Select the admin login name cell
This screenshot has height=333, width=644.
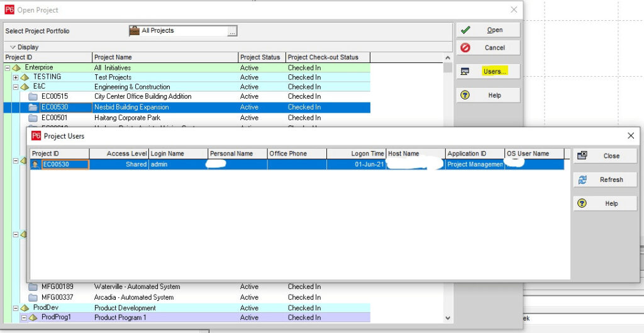coord(178,164)
